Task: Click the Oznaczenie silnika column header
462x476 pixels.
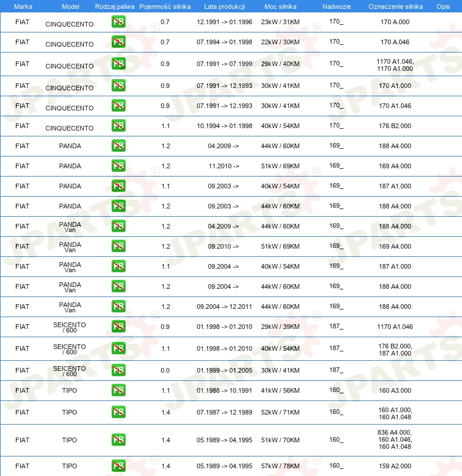Action: click(x=395, y=6)
